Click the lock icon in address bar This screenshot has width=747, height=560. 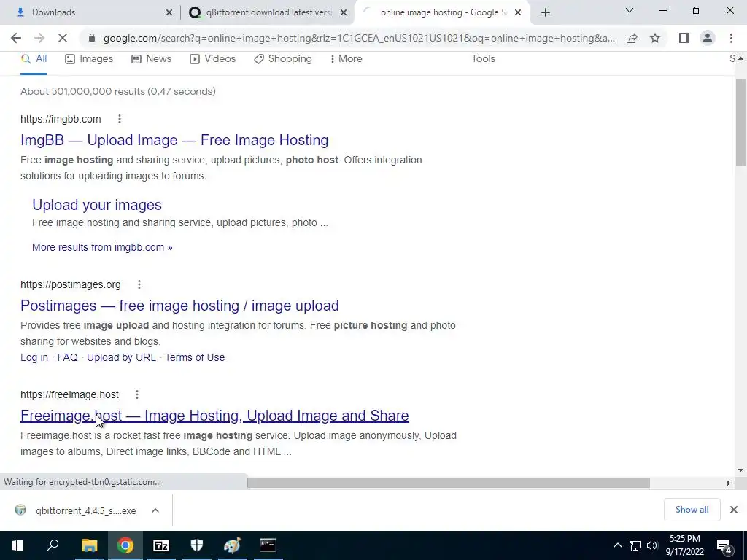92,38
